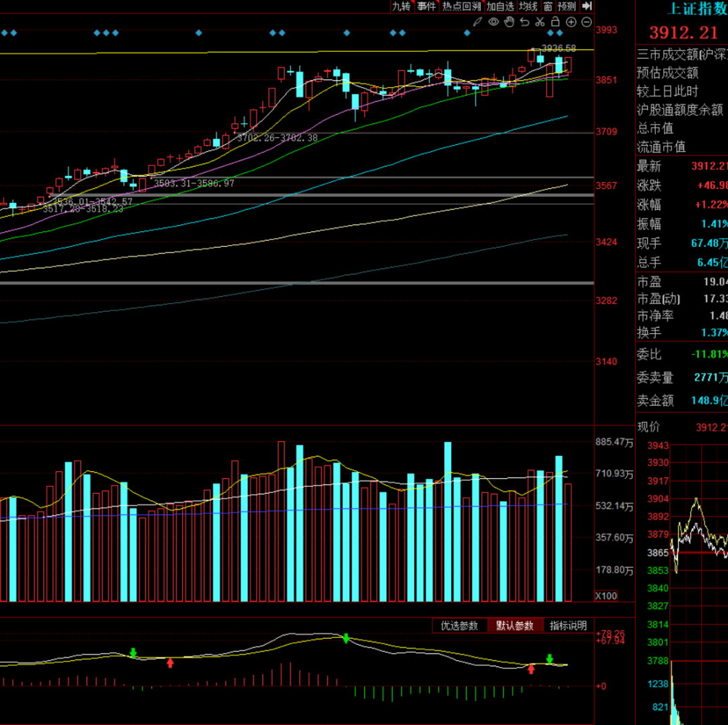Open the 九转 indicator tab

pyautogui.click(x=401, y=6)
